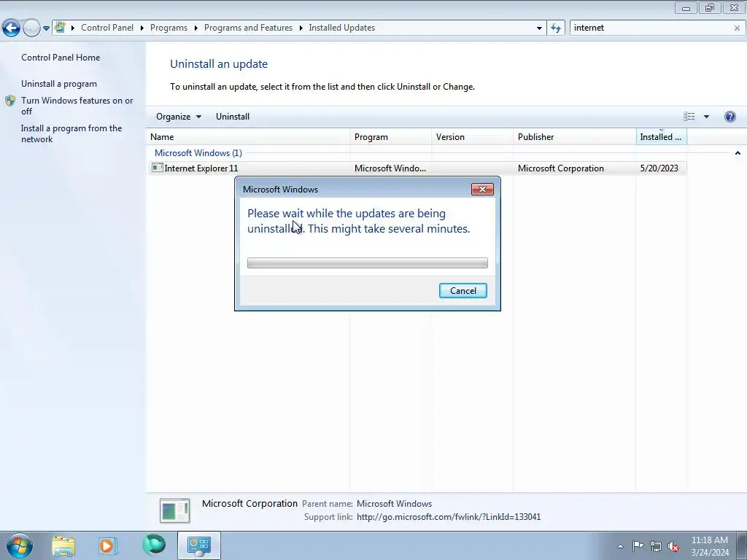Open the view options dropdown arrow
The height and width of the screenshot is (560, 747).
(706, 117)
